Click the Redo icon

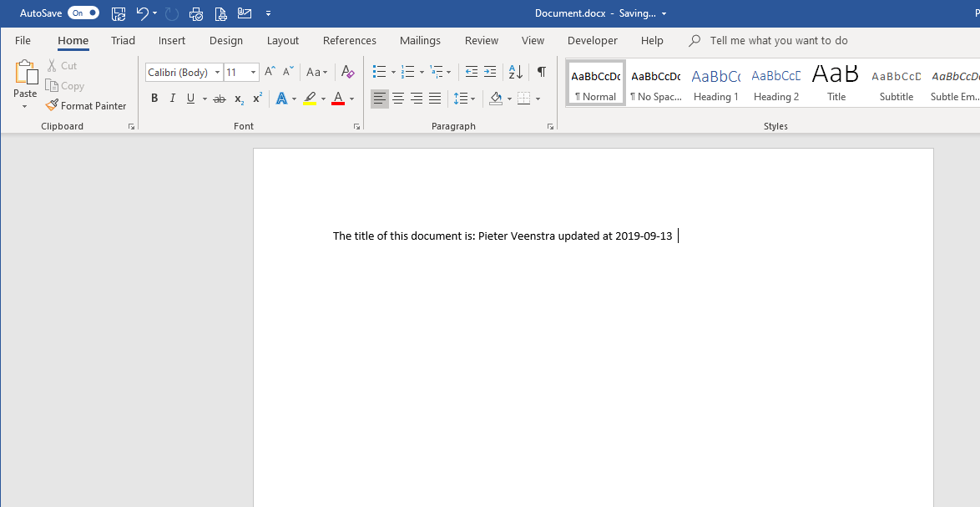[x=172, y=13]
